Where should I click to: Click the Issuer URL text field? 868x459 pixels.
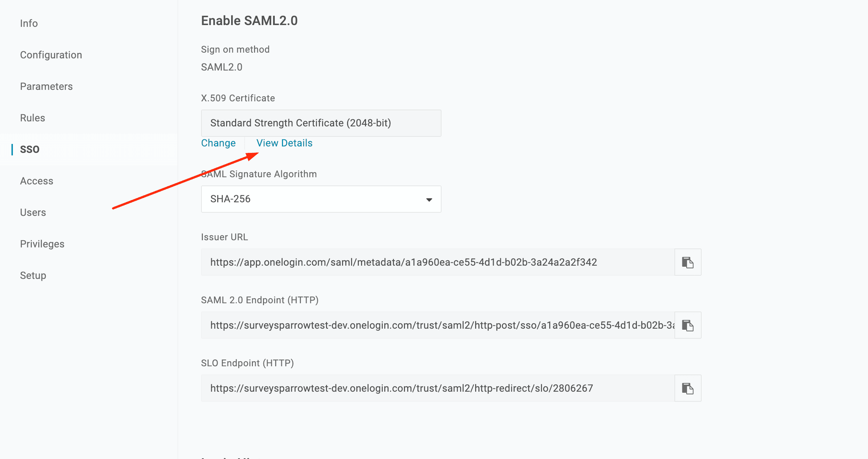coord(437,262)
